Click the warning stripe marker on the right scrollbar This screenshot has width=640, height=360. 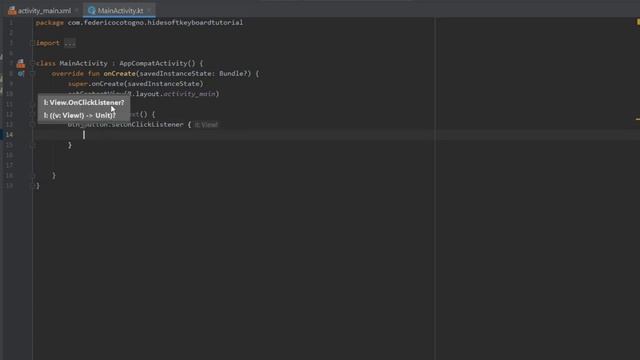[x=638, y=119]
